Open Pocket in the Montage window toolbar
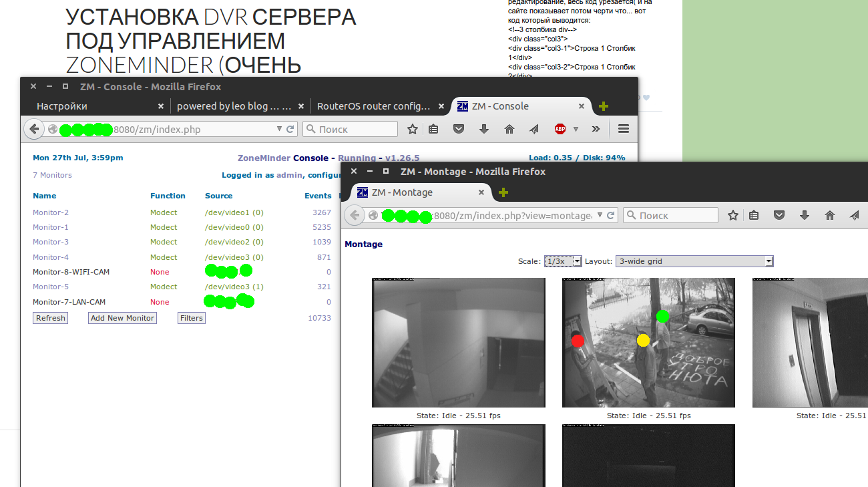868x487 pixels. (779, 215)
